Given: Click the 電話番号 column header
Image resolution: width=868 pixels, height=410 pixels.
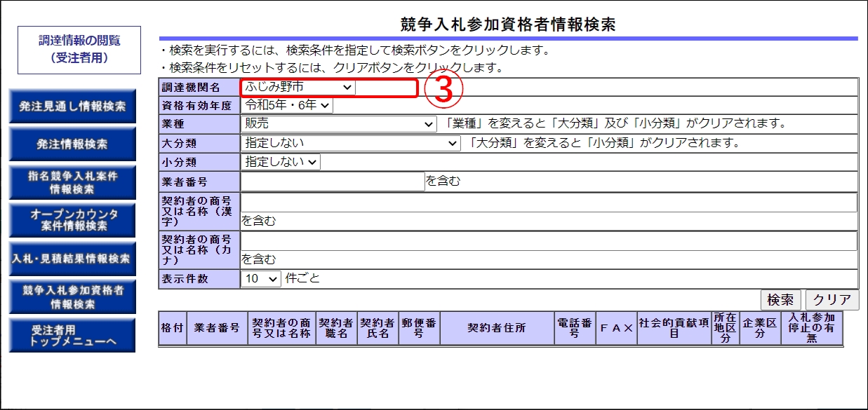Looking at the screenshot, I should tap(574, 328).
